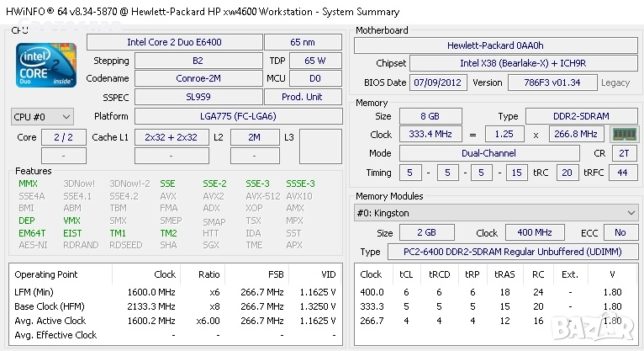Click the Hewlett-Packard 0AA0h motherboard field
This screenshot has width=644, height=351.
click(x=494, y=45)
